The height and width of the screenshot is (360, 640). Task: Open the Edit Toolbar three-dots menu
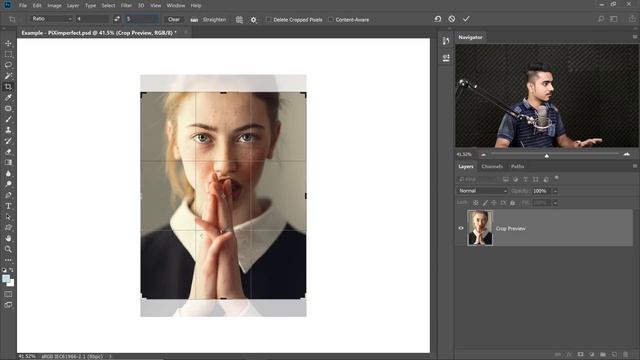coord(8,260)
